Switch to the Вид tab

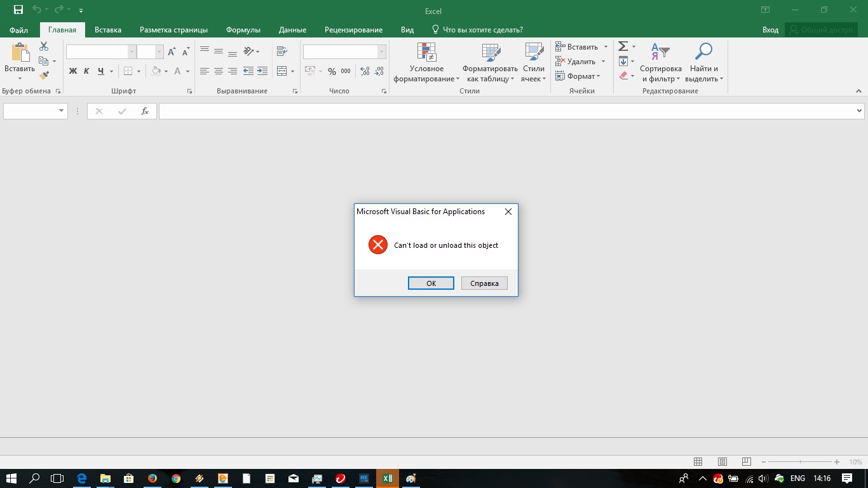pyautogui.click(x=407, y=30)
